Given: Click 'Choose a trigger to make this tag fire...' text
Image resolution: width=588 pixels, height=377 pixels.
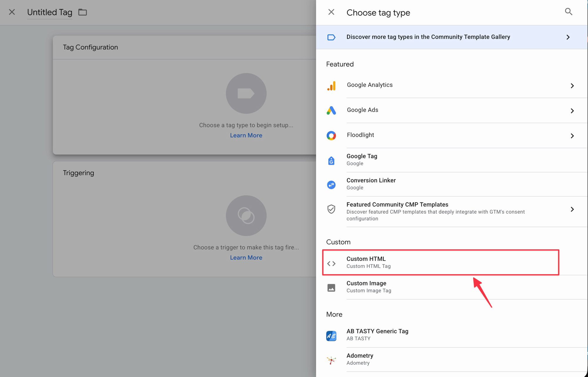Looking at the screenshot, I should click(246, 248).
